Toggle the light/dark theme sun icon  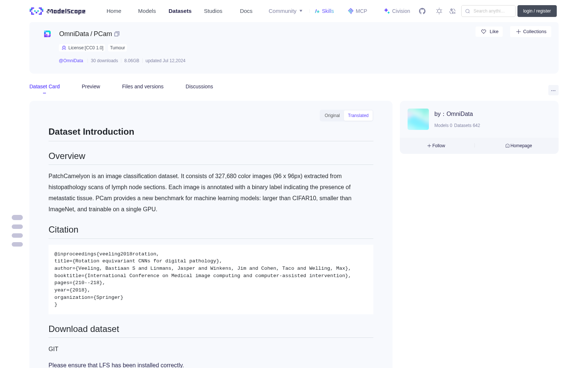pyautogui.click(x=439, y=11)
